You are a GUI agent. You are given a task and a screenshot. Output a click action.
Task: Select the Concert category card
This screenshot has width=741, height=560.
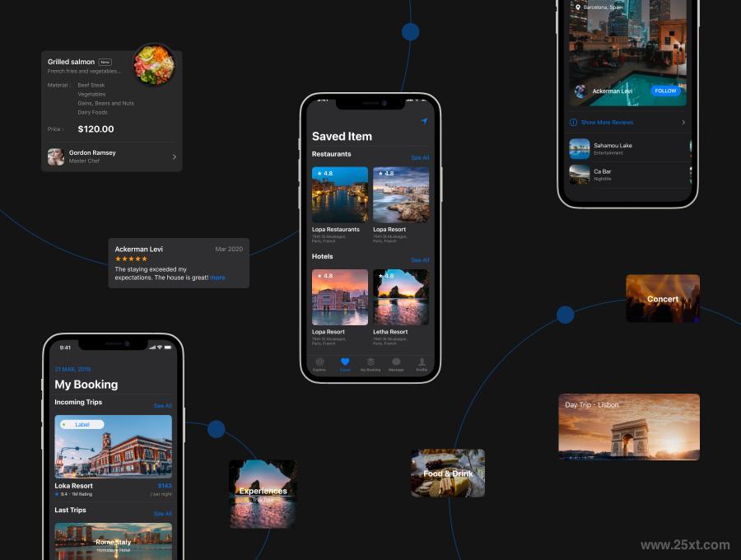pyautogui.click(x=663, y=299)
